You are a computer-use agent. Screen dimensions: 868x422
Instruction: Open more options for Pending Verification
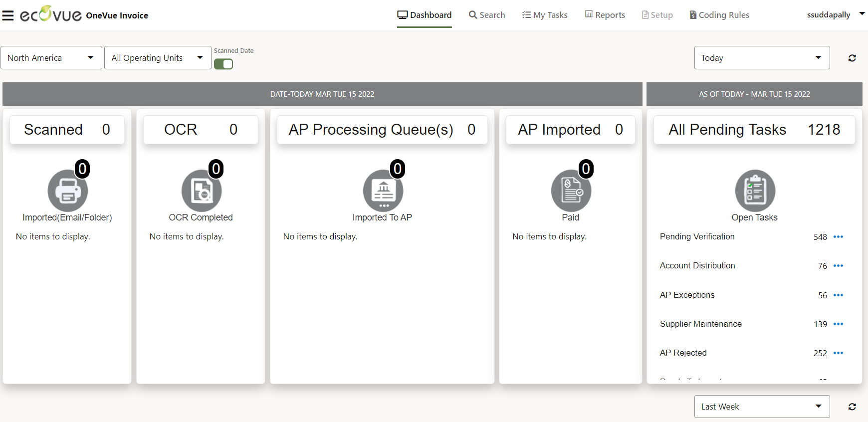click(838, 237)
